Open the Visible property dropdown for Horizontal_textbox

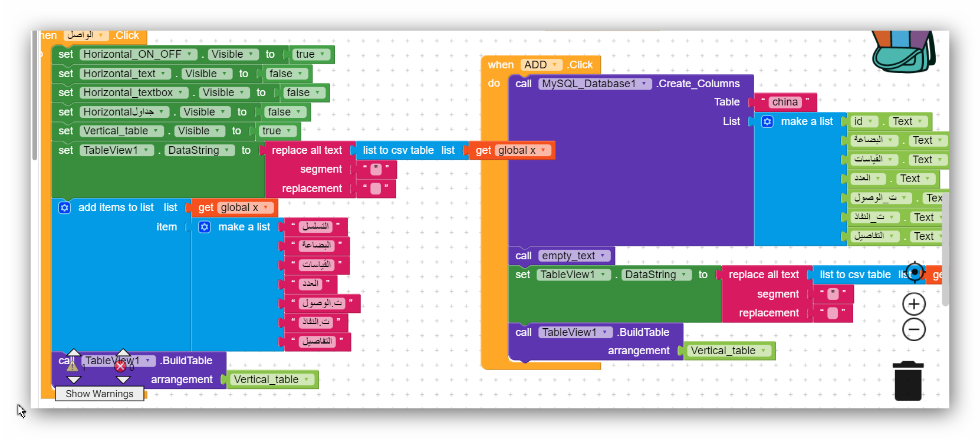tap(225, 93)
